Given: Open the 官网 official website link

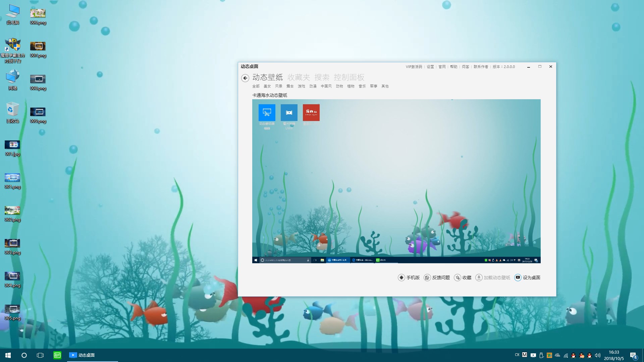Looking at the screenshot, I should tap(442, 67).
